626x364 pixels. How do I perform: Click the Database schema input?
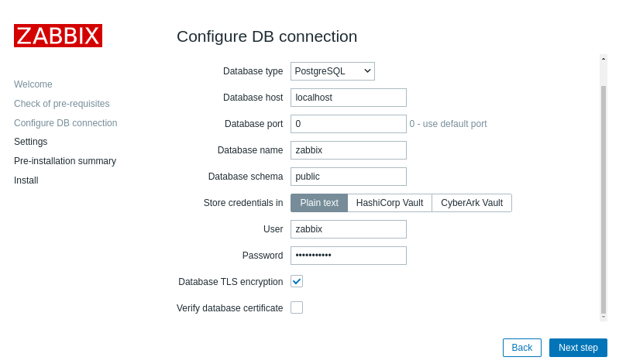tap(349, 177)
